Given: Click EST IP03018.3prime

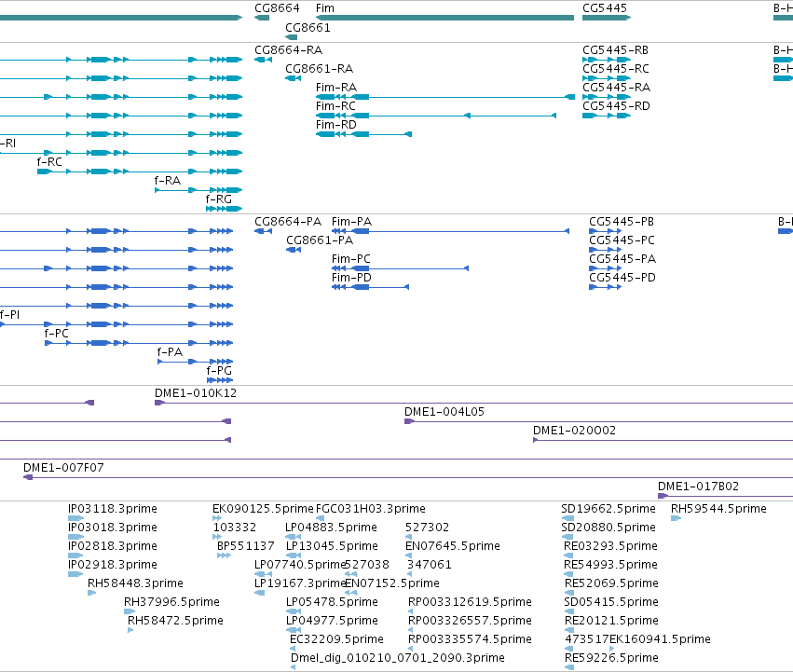Looking at the screenshot, I should point(113,528).
